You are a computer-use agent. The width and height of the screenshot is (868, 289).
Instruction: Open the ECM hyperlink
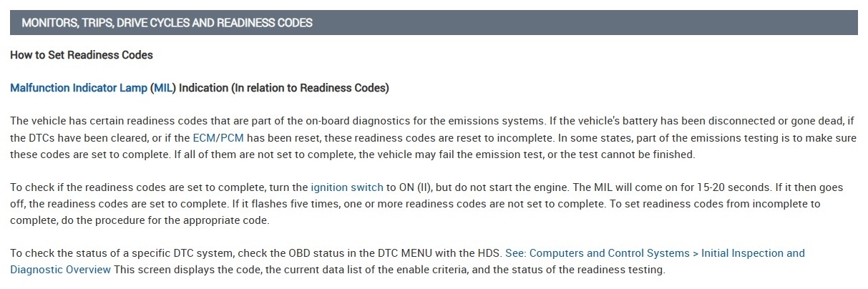point(203,137)
